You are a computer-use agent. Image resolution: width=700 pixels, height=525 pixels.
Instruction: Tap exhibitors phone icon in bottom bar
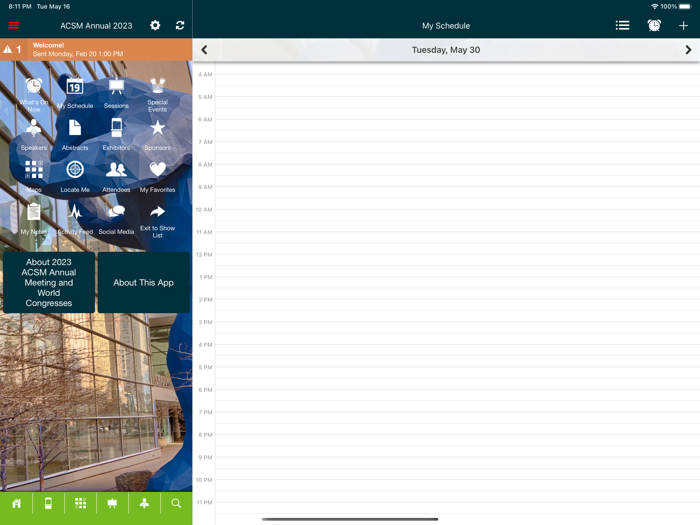[x=48, y=504]
